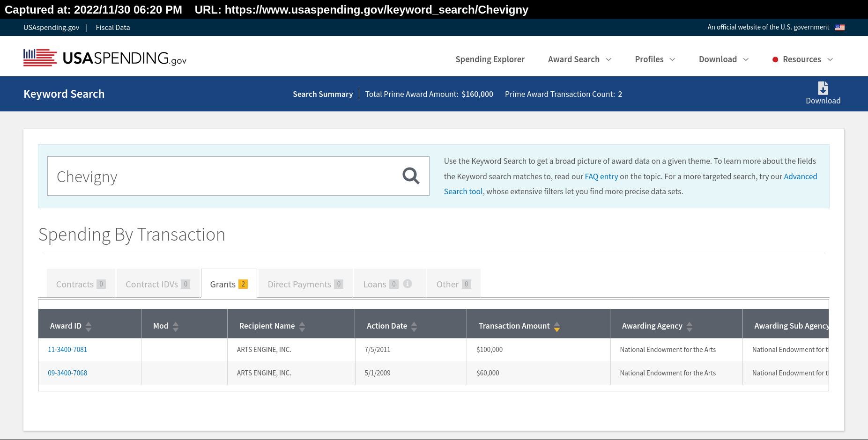This screenshot has height=440, width=868.
Task: Click the magnifying glass search icon
Action: point(411,176)
